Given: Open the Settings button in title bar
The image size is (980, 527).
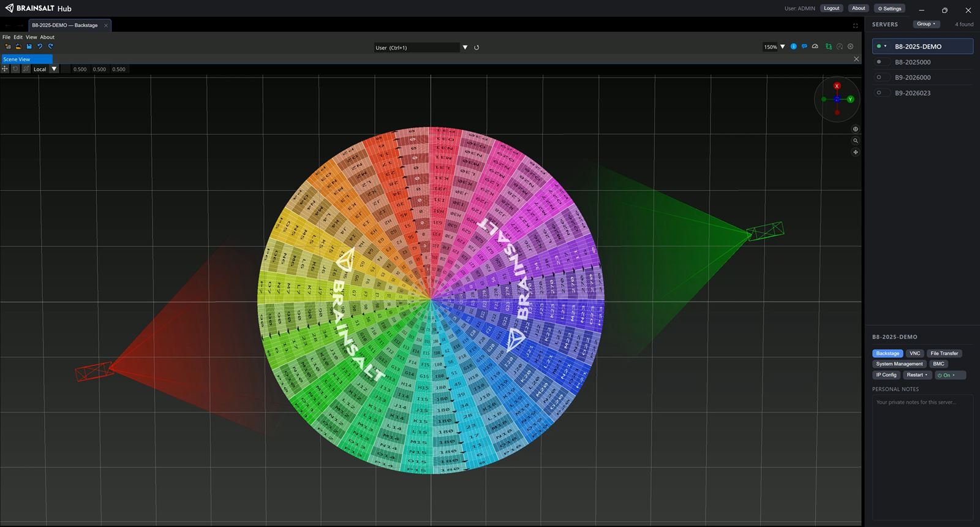Looking at the screenshot, I should click(x=890, y=9).
